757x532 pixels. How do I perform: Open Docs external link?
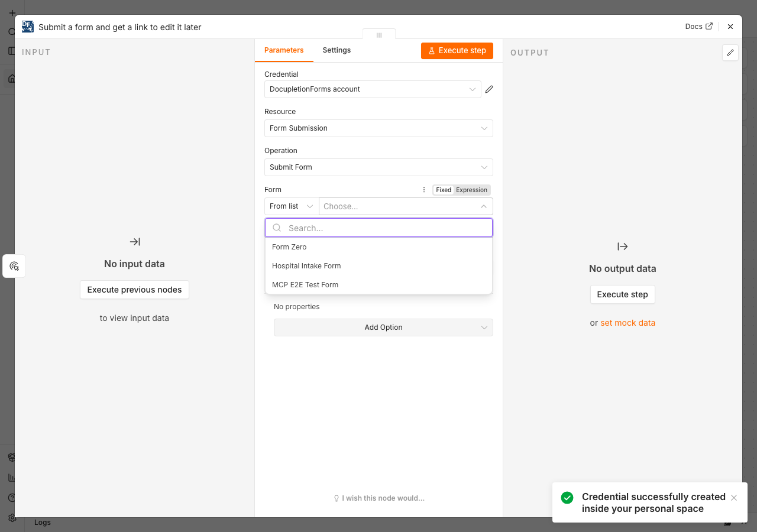(x=699, y=27)
